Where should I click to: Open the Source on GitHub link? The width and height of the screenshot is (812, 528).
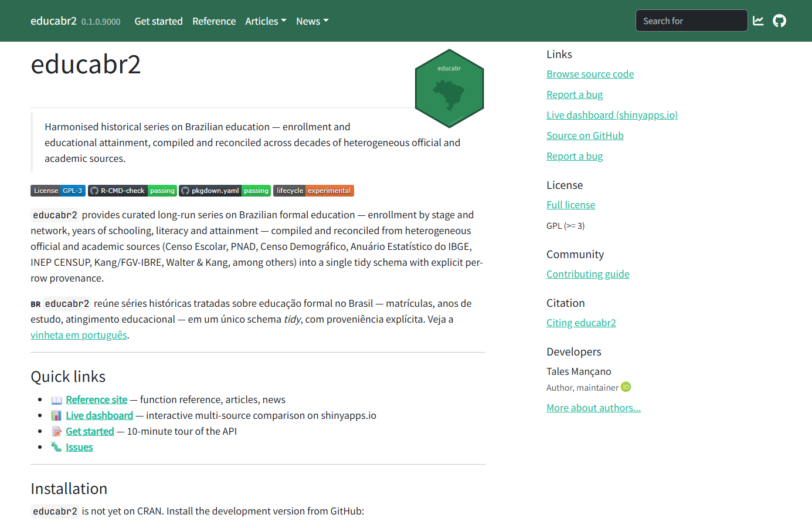click(x=585, y=136)
